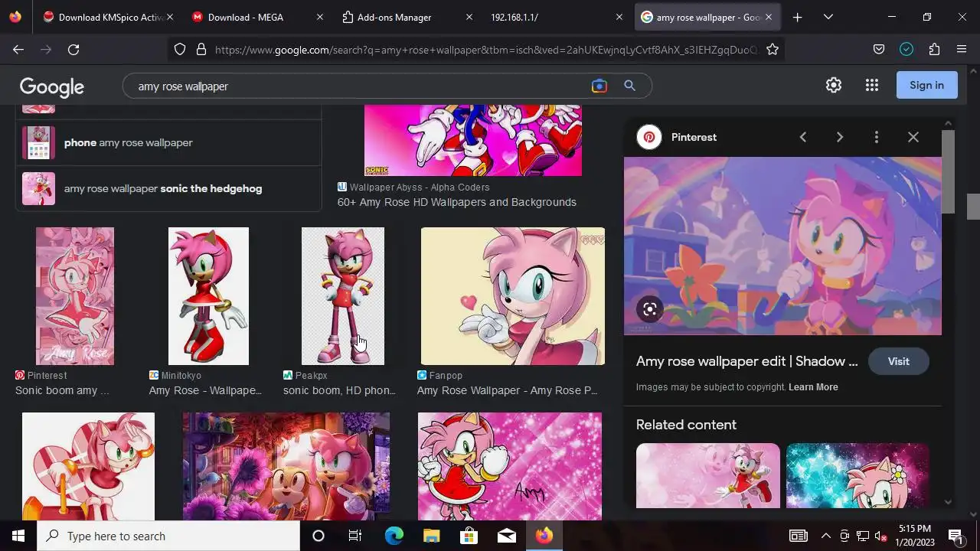The width and height of the screenshot is (980, 551).
Task: Open the Fanpop Amy Rose Wallpaper thumbnail
Action: point(513,296)
